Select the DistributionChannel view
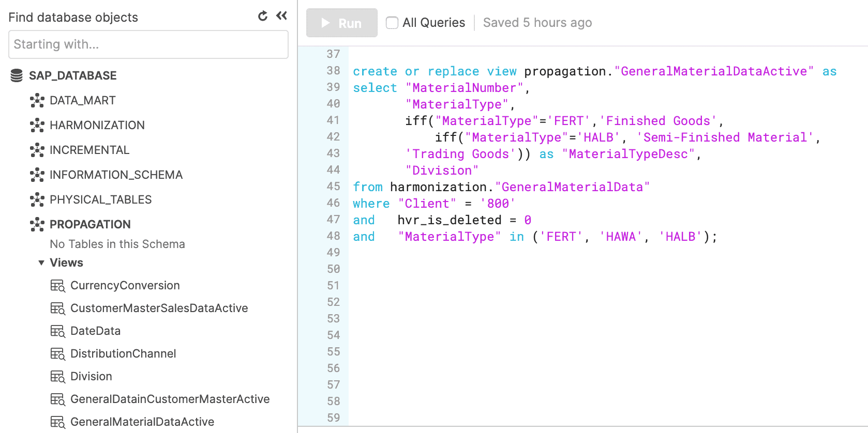Image resolution: width=868 pixels, height=433 pixels. (123, 354)
